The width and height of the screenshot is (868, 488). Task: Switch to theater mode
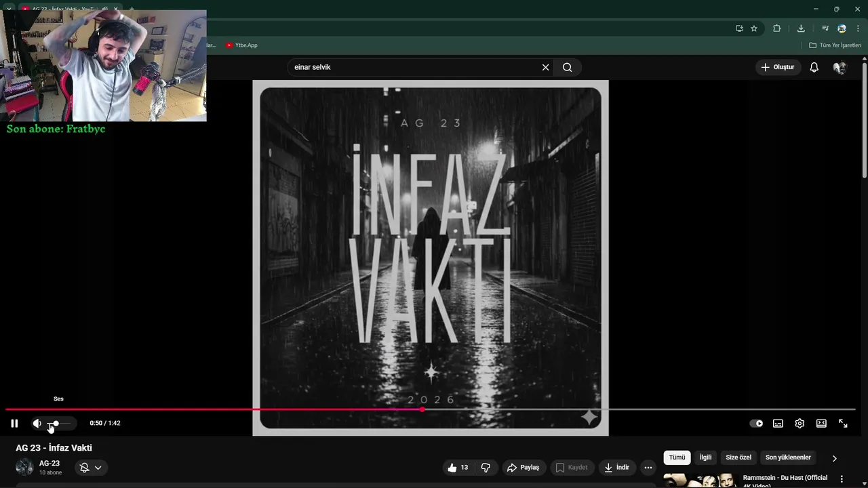[x=821, y=424]
